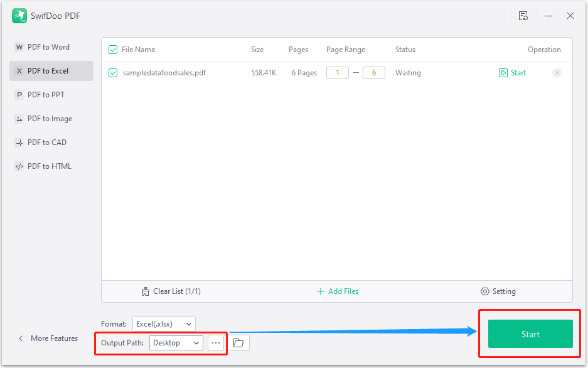
Task: Start conversion for sampledatafoodsales.pdf row
Action: pyautogui.click(x=512, y=73)
